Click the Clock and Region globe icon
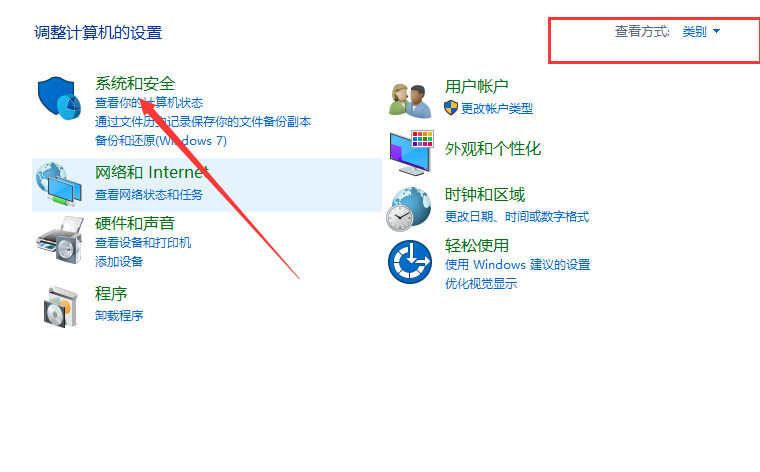760x472 pixels. [x=409, y=209]
